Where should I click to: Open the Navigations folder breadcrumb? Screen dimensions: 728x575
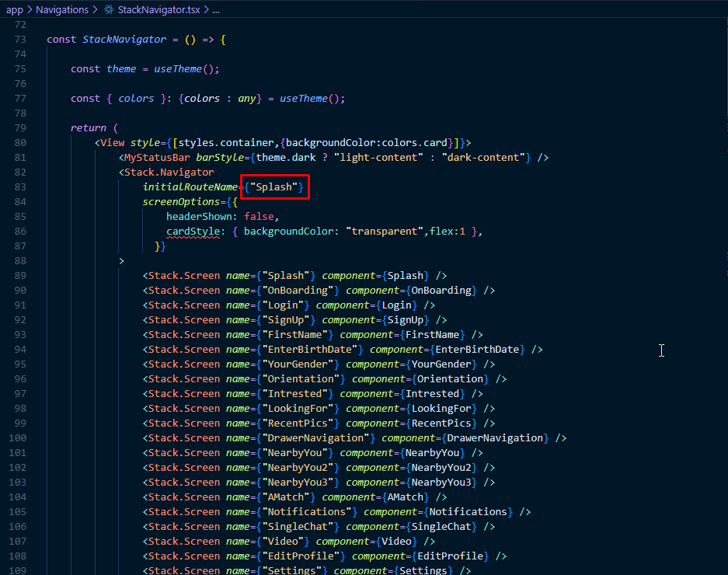click(x=63, y=10)
